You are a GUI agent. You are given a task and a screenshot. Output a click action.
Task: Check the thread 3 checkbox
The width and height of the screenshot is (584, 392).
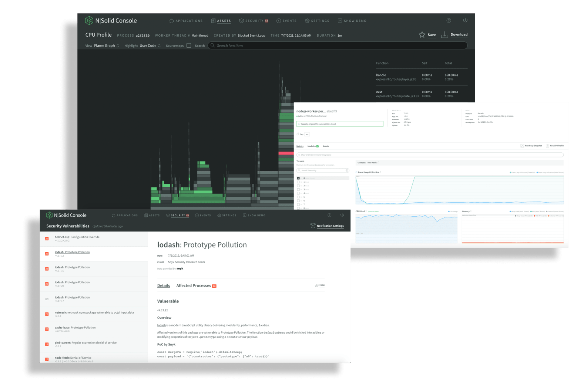pos(298,189)
